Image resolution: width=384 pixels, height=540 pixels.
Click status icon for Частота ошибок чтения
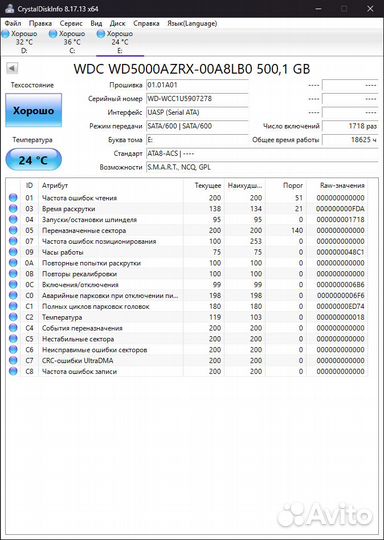point(13,198)
